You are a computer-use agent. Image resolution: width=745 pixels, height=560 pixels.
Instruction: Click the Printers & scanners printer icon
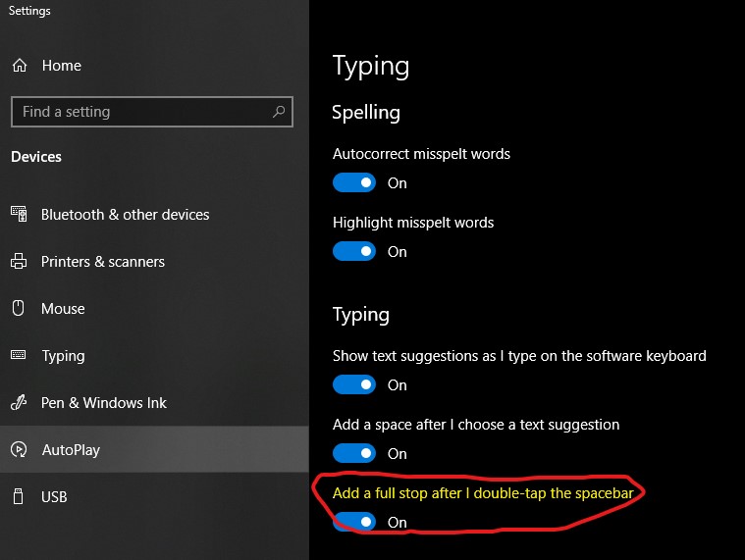[19, 261]
